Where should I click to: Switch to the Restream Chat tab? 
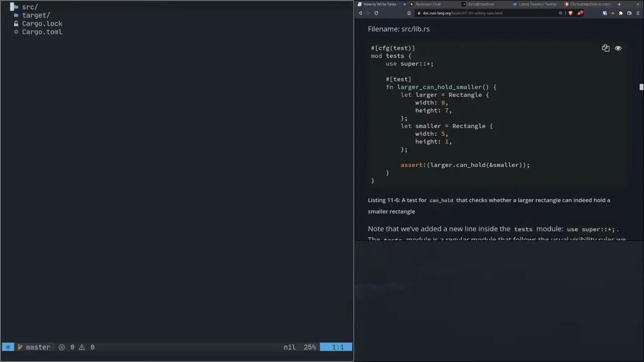point(427,4)
